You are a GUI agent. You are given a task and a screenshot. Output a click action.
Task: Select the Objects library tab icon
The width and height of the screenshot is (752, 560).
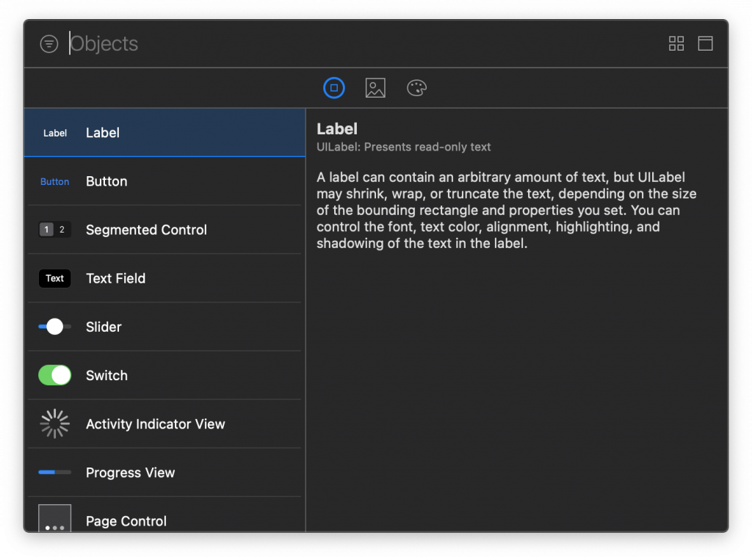[x=334, y=88]
